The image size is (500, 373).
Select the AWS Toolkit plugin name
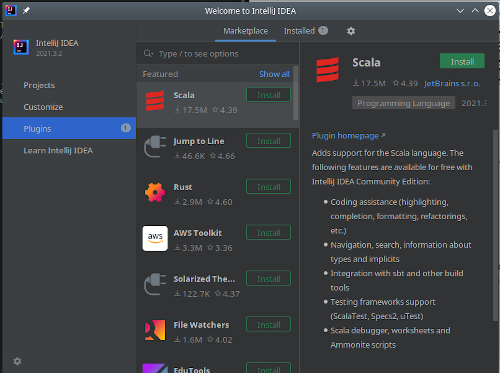[x=198, y=233]
